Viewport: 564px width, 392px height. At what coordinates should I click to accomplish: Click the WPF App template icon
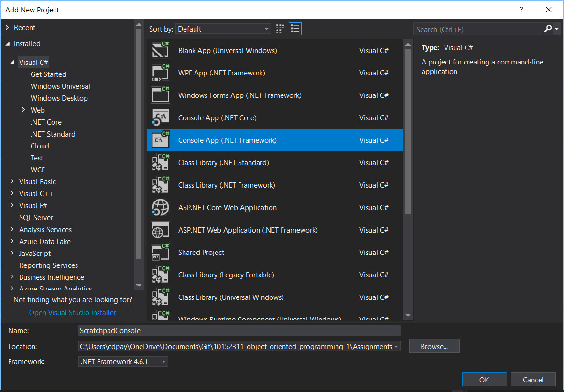pos(161,73)
